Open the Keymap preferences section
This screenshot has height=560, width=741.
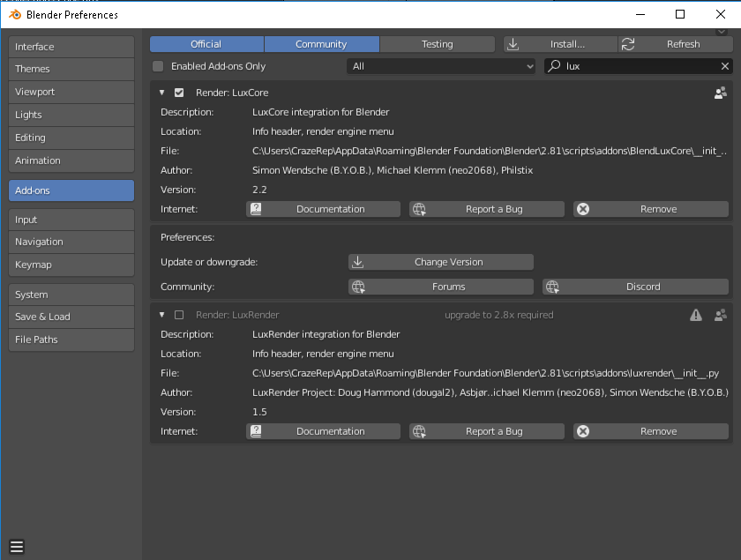tap(71, 265)
